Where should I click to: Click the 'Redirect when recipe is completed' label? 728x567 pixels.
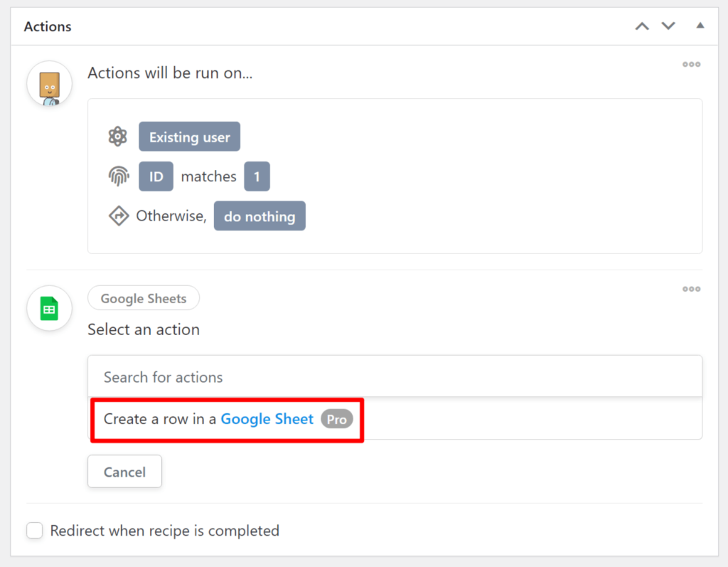coord(165,531)
